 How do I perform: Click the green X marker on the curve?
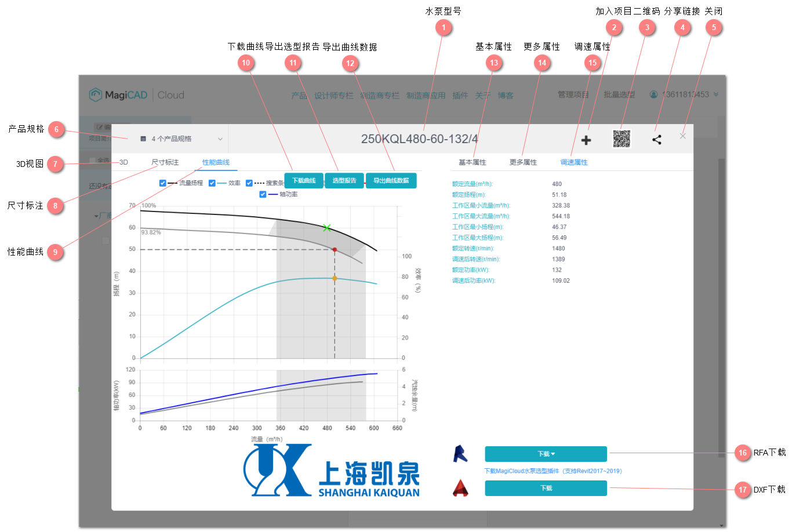point(327,228)
